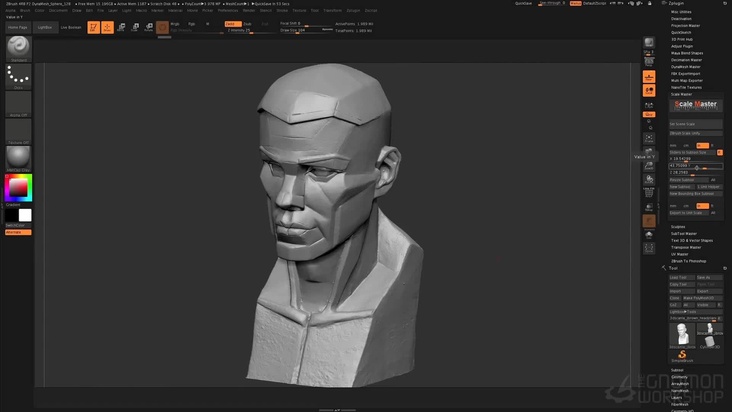This screenshot has width=732, height=412.
Task: Expand Projection Master section
Action: [685, 26]
